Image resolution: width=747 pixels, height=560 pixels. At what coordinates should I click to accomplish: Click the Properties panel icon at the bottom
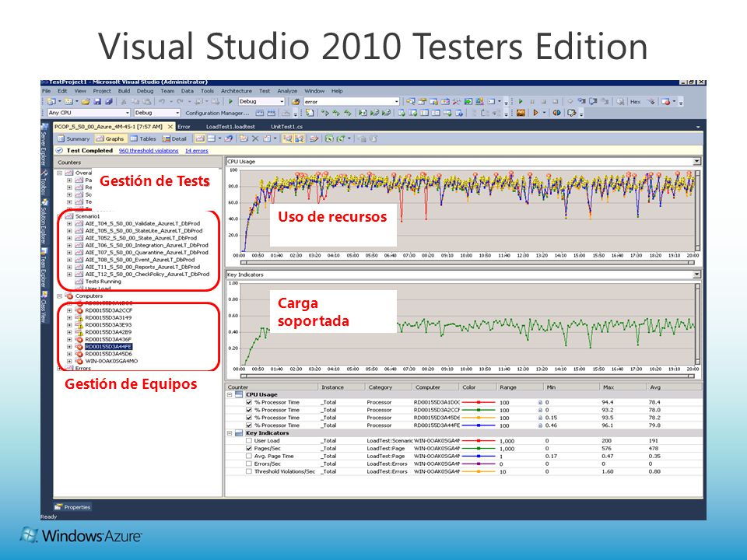58,507
